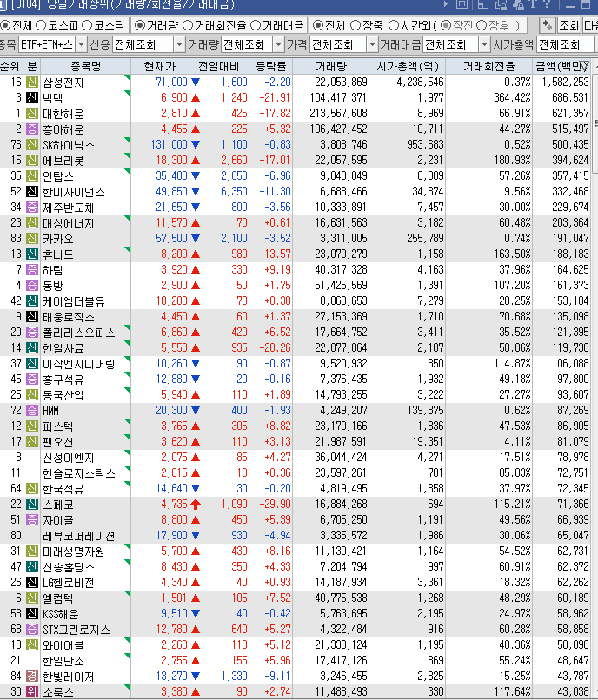This screenshot has width=598, height=700.
Task: Select the session 전체 radio before 장중
Action: (318, 25)
